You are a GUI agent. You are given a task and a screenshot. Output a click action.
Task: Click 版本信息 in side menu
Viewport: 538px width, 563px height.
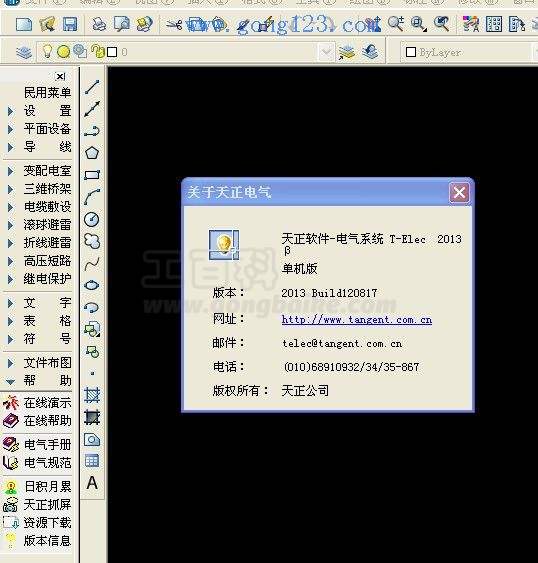(x=47, y=541)
